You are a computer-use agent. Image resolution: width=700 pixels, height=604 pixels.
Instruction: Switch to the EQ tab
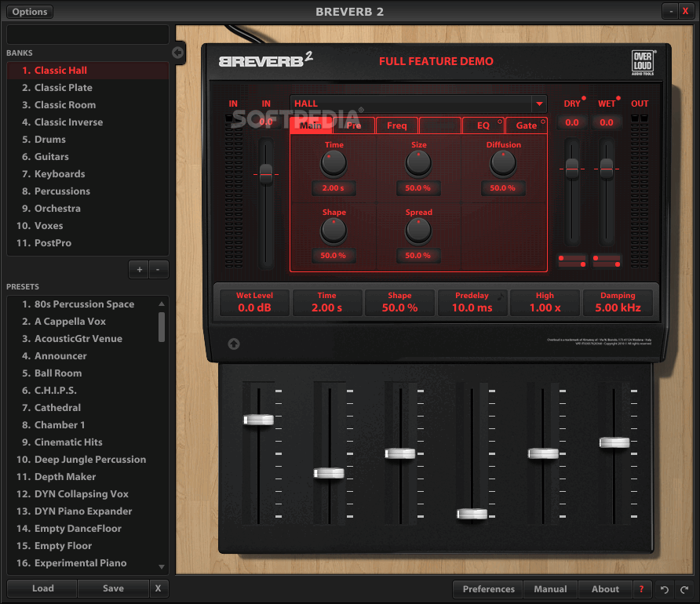click(483, 126)
